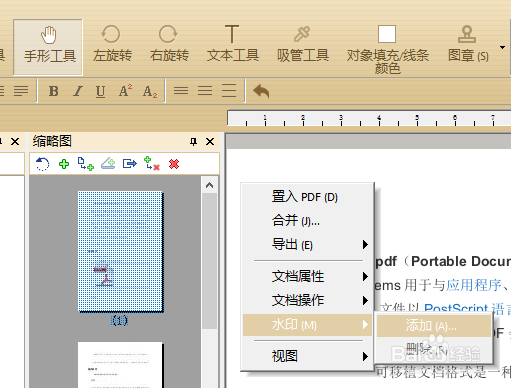The height and width of the screenshot is (388, 511).
Task: Open the Stamp tool (图章)
Action: 468,44
